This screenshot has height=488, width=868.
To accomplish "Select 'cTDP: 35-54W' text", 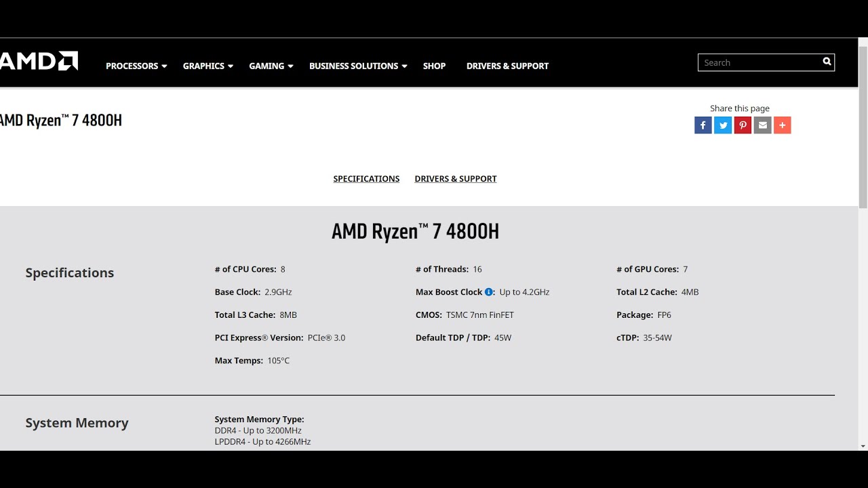I will click(644, 338).
